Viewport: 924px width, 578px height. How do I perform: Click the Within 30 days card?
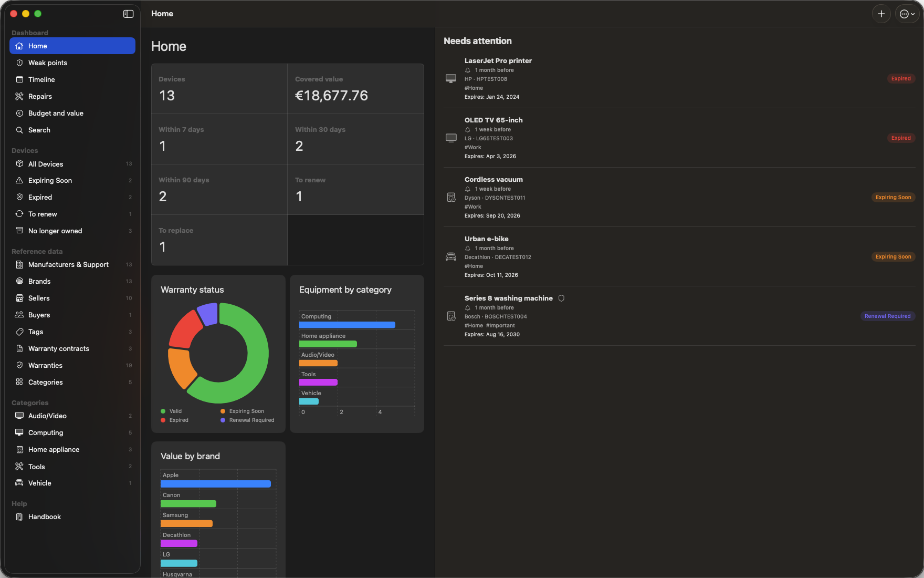355,139
